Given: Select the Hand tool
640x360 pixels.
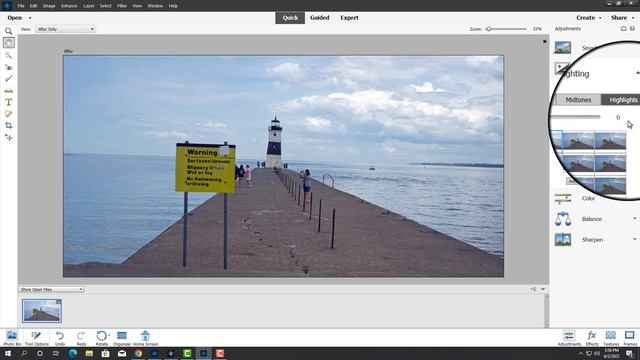Looking at the screenshot, I should coord(9,42).
